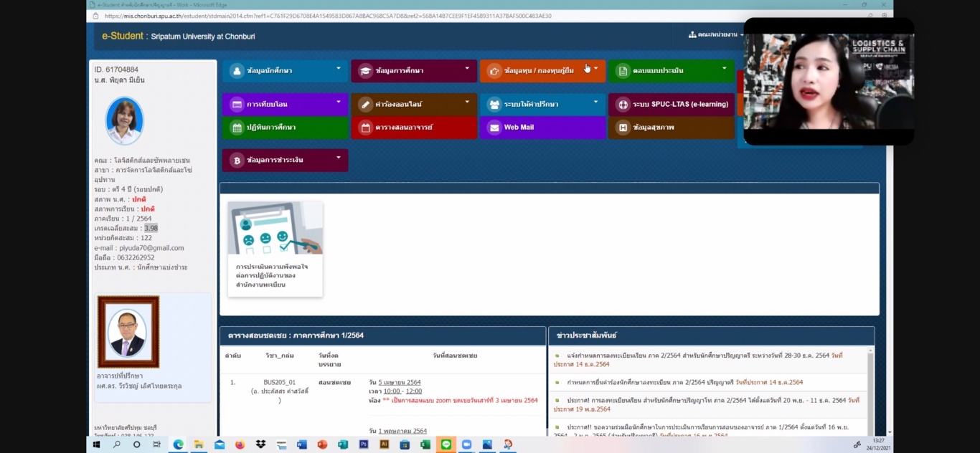Open the faculty/department dropdown in header
The height and width of the screenshot is (453, 980).
[x=715, y=34]
